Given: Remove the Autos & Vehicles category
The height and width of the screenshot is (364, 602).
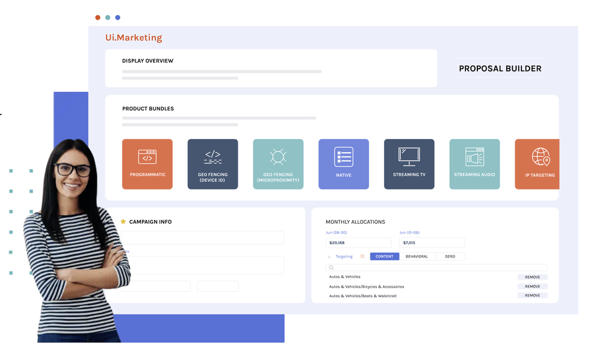Looking at the screenshot, I should tap(532, 277).
